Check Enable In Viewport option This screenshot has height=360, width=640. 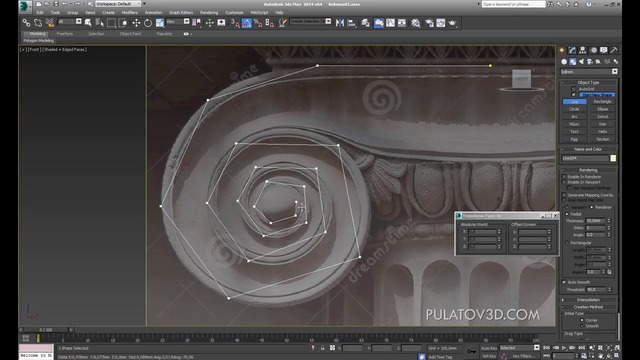564,182
